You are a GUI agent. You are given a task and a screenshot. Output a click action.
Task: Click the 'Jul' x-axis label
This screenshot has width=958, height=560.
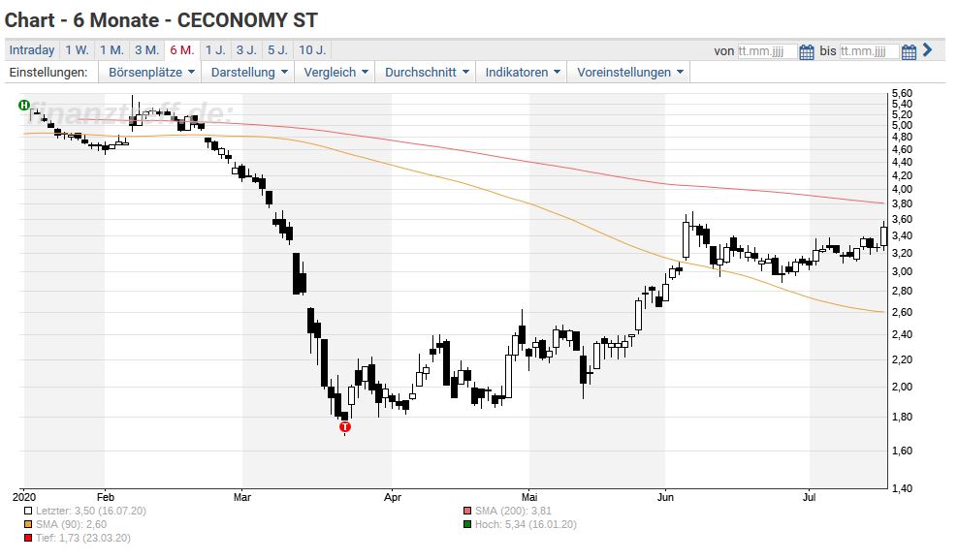pyautogui.click(x=809, y=497)
